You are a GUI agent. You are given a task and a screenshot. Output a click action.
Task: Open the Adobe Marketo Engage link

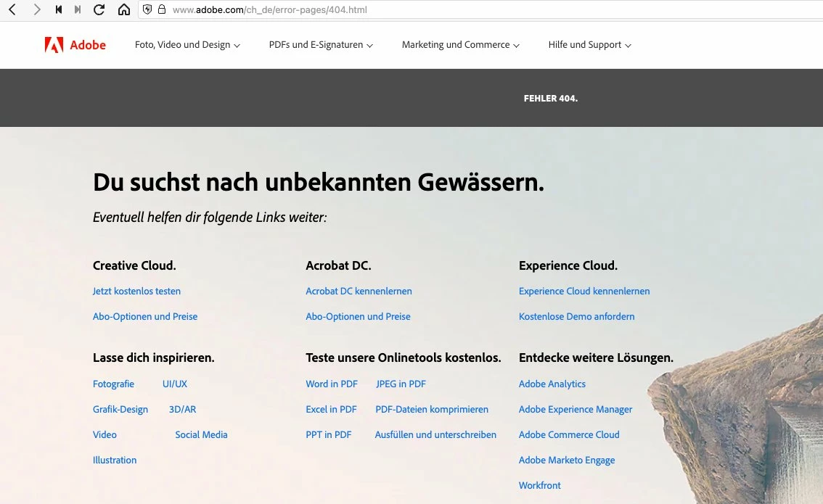[x=566, y=460]
